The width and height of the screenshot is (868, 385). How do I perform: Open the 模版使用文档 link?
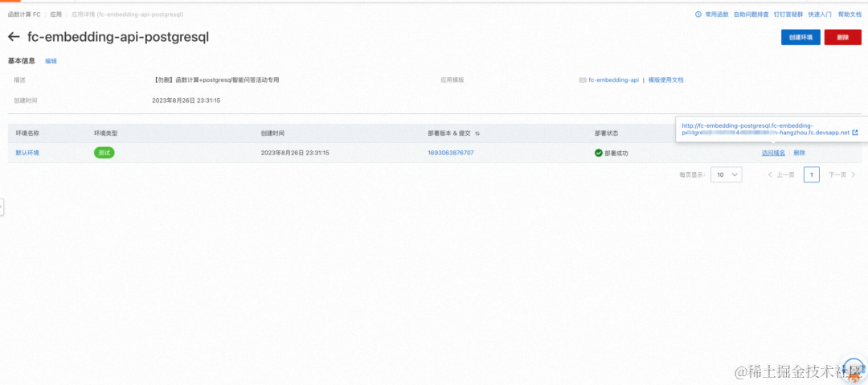point(666,80)
